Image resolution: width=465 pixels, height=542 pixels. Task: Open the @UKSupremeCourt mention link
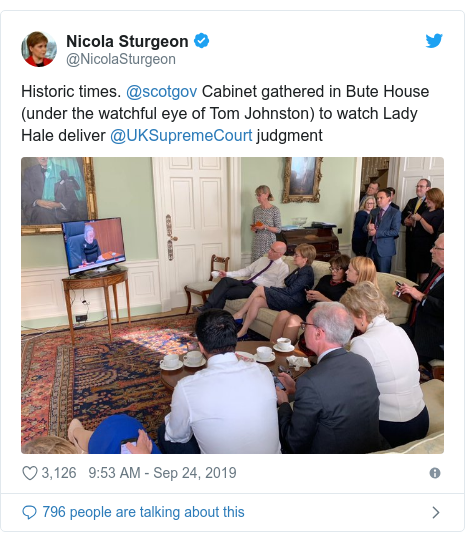(x=181, y=136)
